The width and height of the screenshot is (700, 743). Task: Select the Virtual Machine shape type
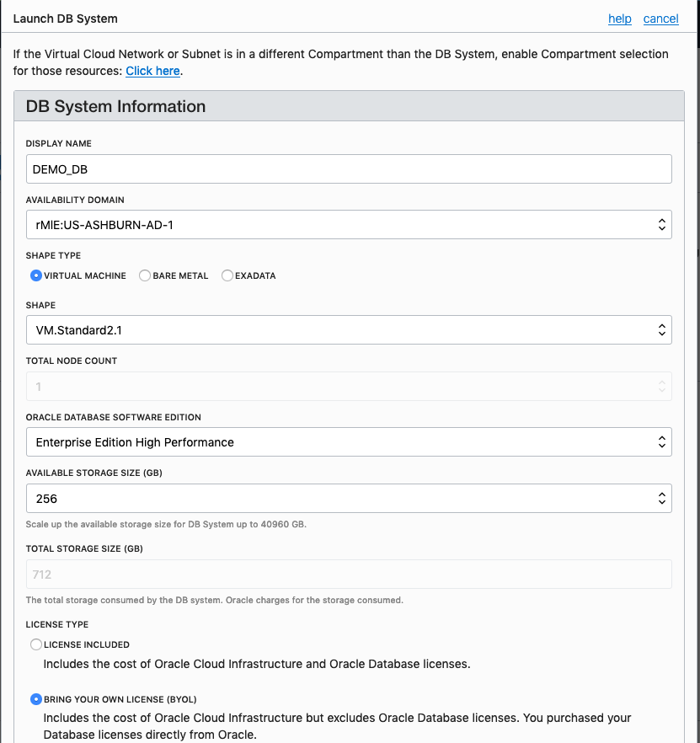36,275
